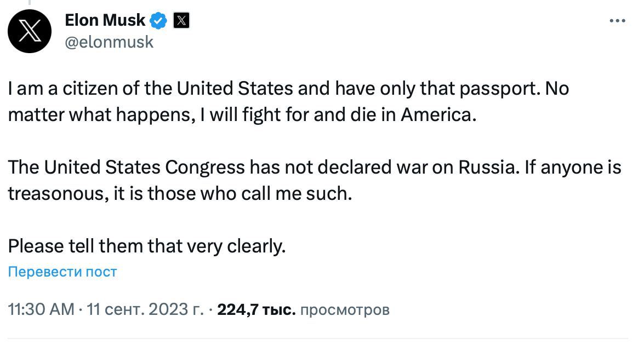
Task: Click the line starting 'The United States Congress'
Action: coord(314,167)
